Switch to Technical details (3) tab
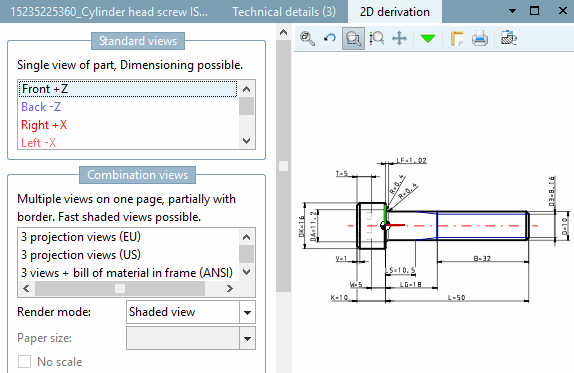This screenshot has width=574, height=373. coord(284,12)
